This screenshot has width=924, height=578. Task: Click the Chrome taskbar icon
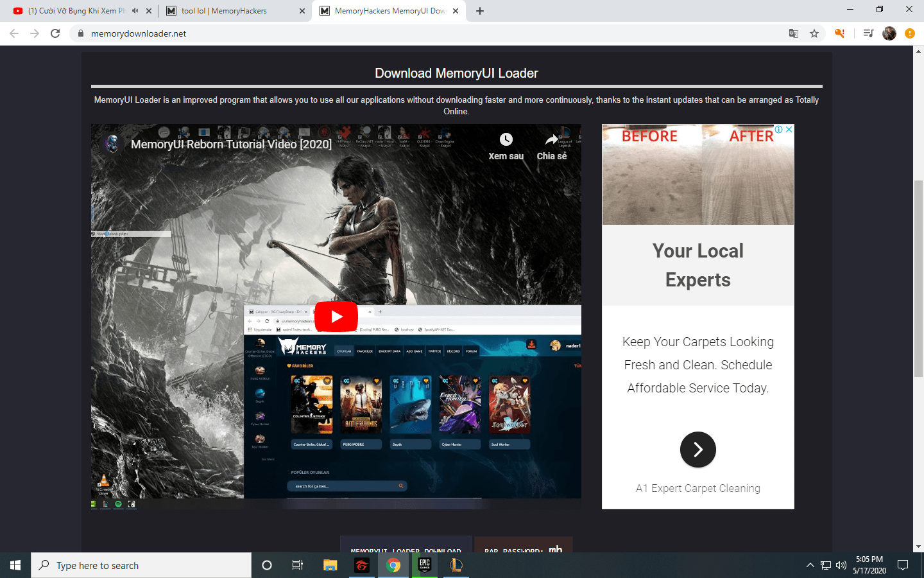[393, 565]
